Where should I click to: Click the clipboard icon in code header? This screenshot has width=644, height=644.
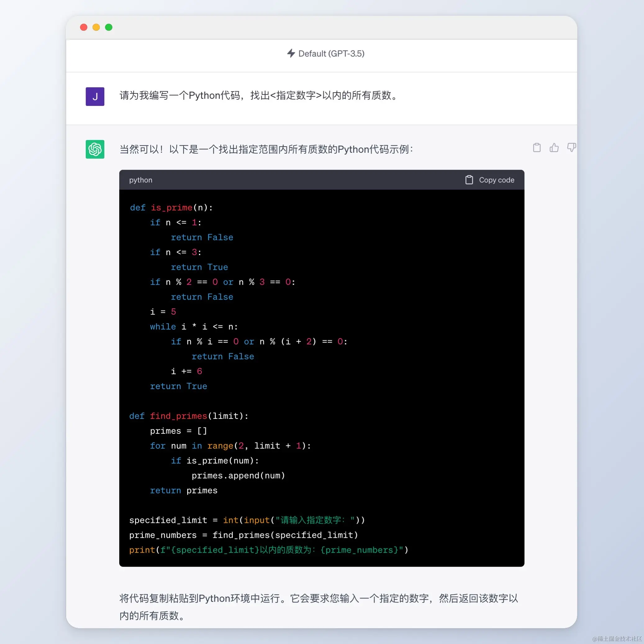469,180
